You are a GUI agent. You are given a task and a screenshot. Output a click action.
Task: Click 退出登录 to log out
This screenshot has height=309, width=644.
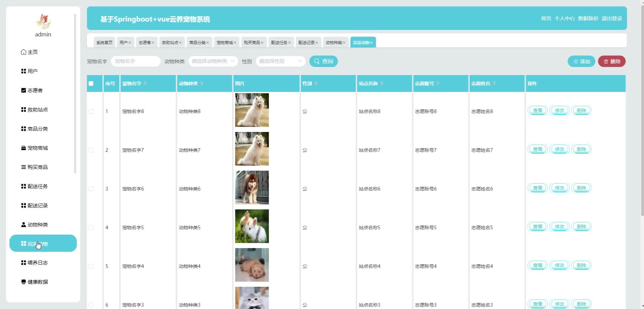click(612, 19)
